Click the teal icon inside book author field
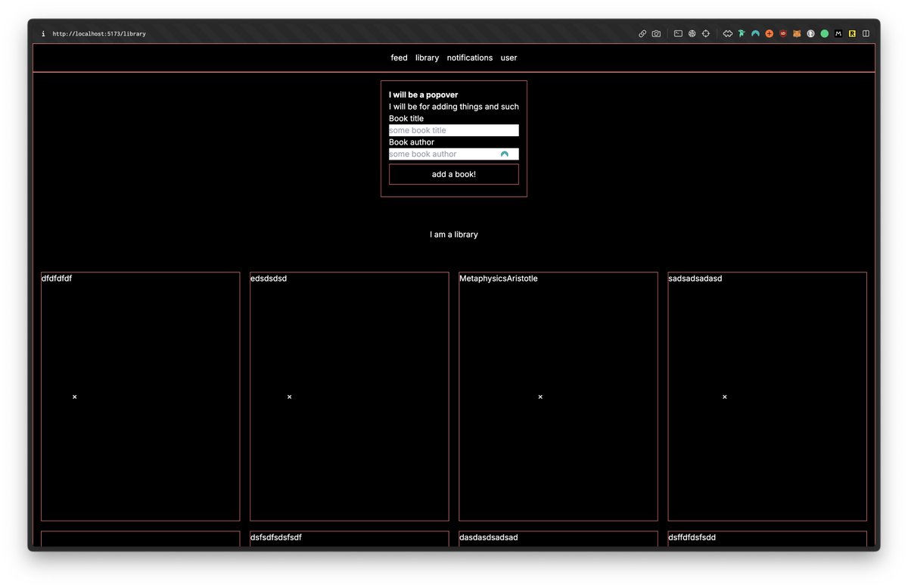908x588 pixels. 505,154
